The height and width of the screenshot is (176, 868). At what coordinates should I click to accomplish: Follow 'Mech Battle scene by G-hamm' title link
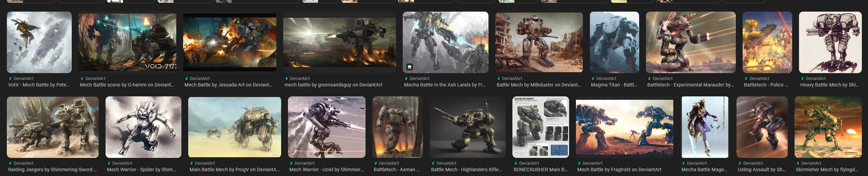127,85
